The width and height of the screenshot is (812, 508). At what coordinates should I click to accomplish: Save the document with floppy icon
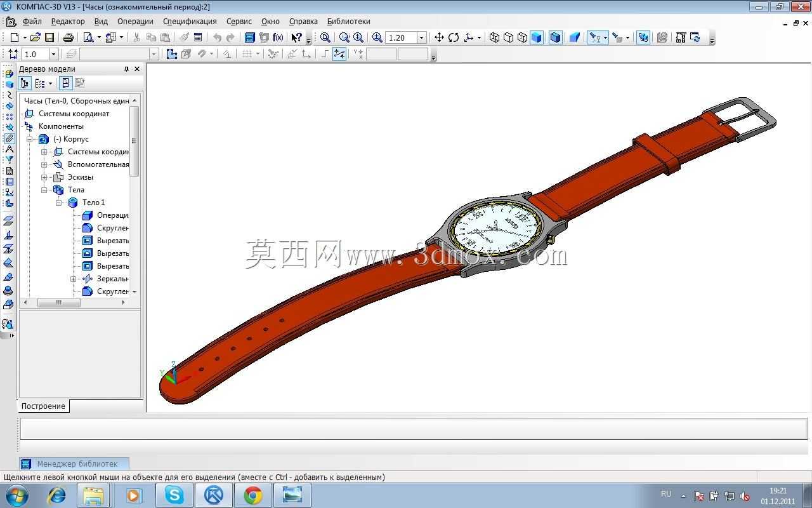(49, 37)
